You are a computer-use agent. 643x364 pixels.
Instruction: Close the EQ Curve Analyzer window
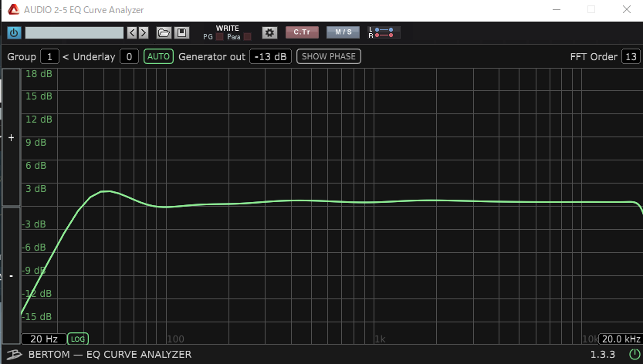(627, 9)
